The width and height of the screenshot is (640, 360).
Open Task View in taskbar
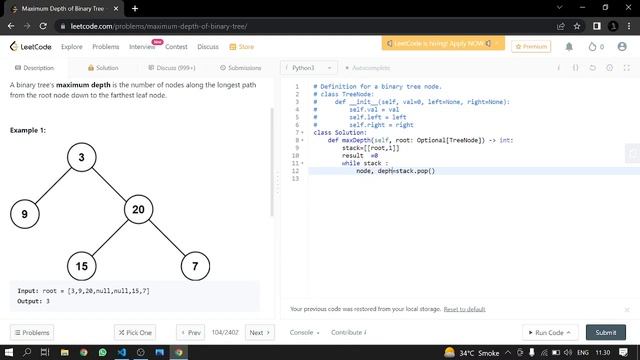[x=45, y=352]
